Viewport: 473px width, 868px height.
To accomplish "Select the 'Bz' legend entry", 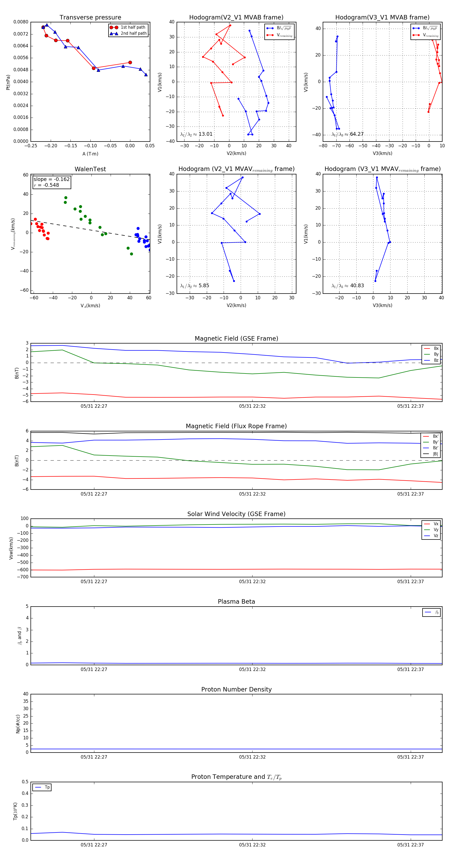I will [x=431, y=360].
